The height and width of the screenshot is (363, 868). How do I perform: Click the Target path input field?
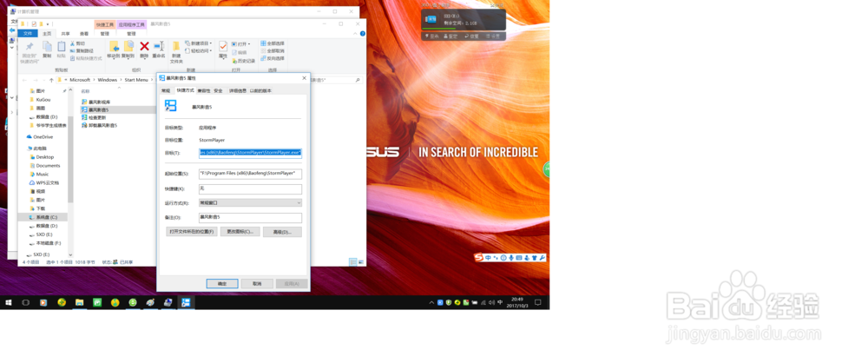pos(250,152)
